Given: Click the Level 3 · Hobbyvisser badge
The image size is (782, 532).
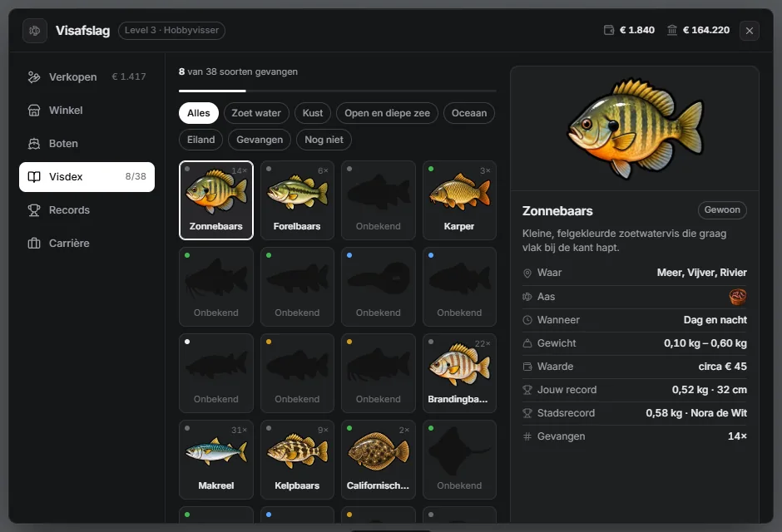Looking at the screenshot, I should [x=171, y=31].
